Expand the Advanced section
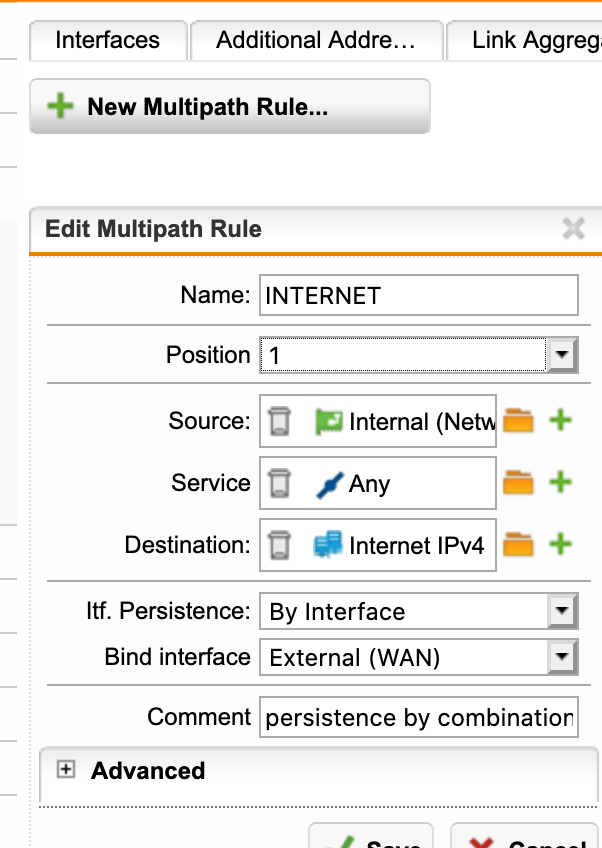 click(65, 770)
